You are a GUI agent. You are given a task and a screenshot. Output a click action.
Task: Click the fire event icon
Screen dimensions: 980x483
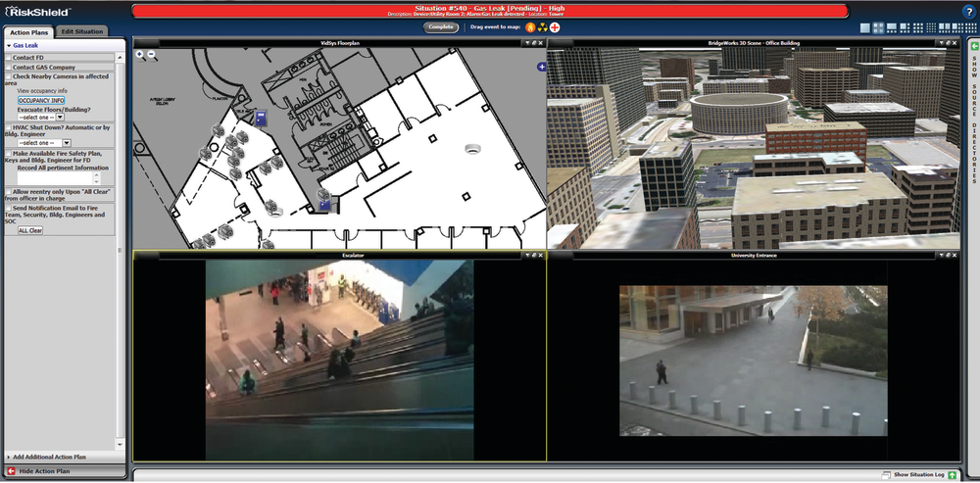click(530, 27)
